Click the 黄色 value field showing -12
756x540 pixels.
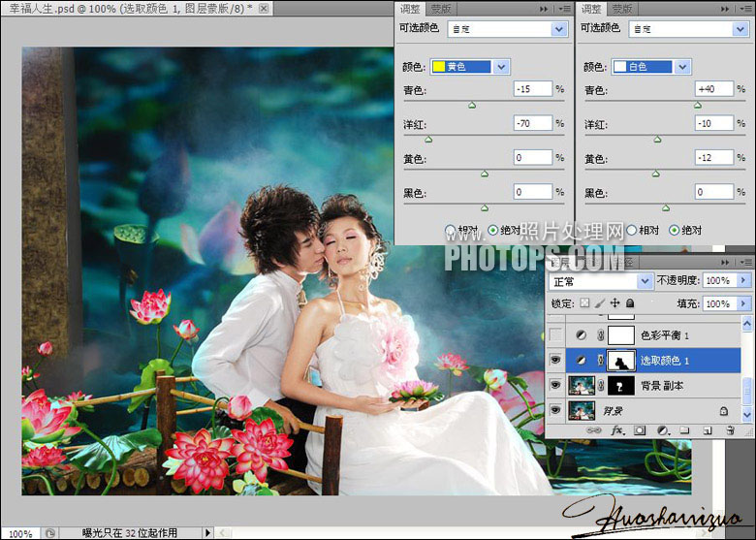pyautogui.click(x=714, y=157)
